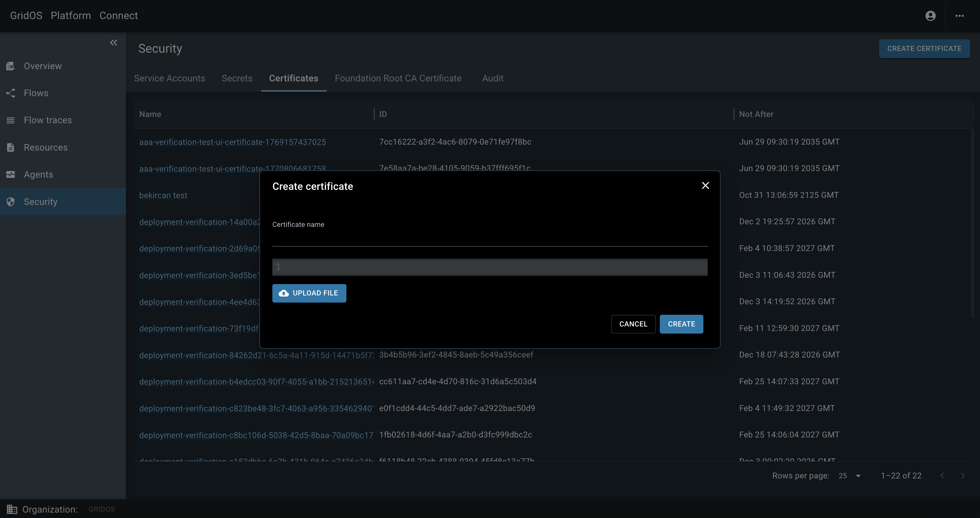Open Security in sidebar
The image size is (980, 518).
(63, 202)
